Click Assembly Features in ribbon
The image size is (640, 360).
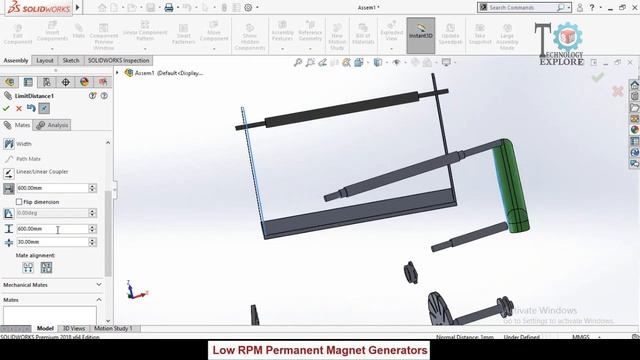282,31
